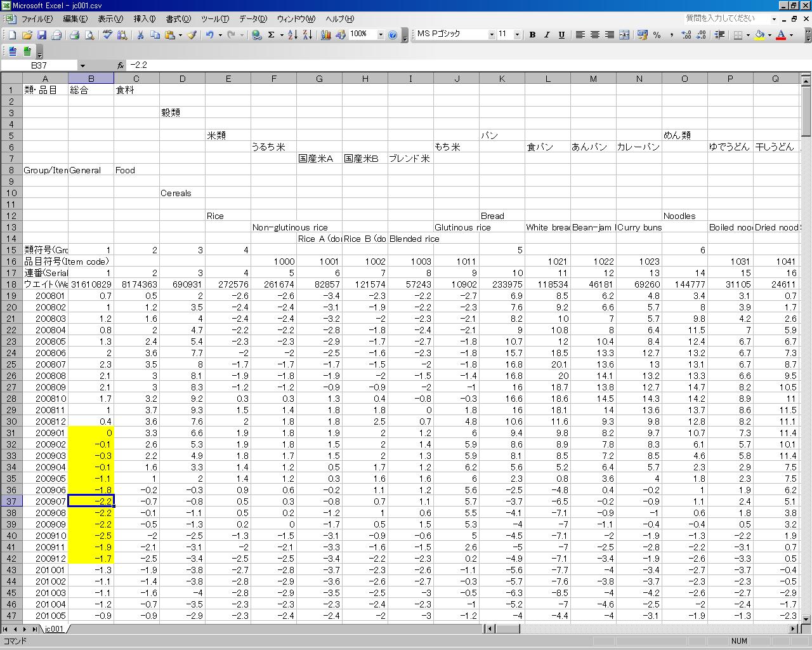812x650 pixels.
Task: Decrease the cell indent
Action: point(719,35)
